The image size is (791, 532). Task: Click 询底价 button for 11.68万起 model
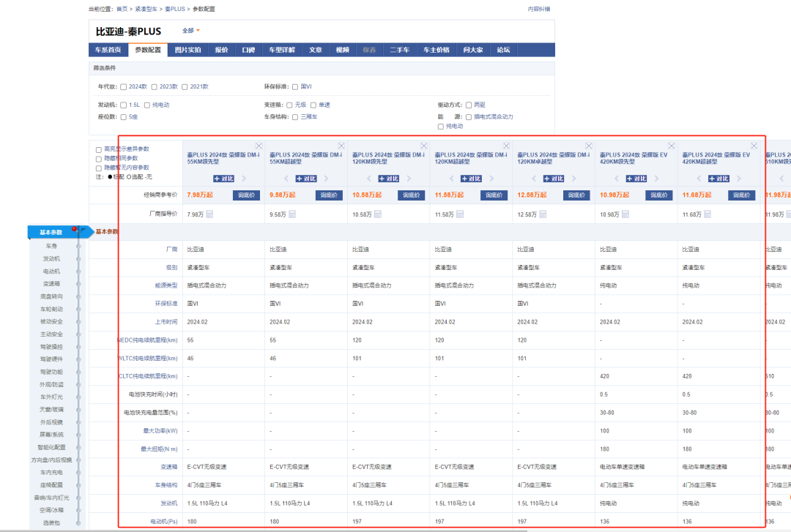(741, 195)
